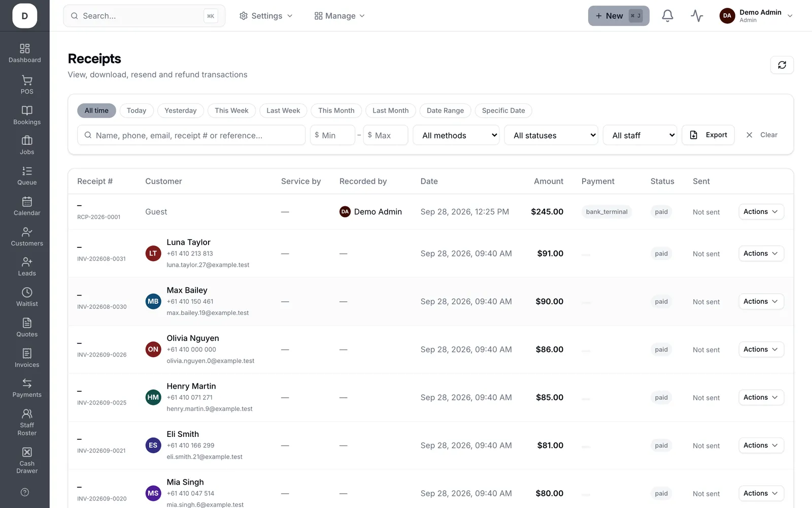Open the notifications bell icon
Image resolution: width=812 pixels, height=508 pixels.
tap(667, 16)
